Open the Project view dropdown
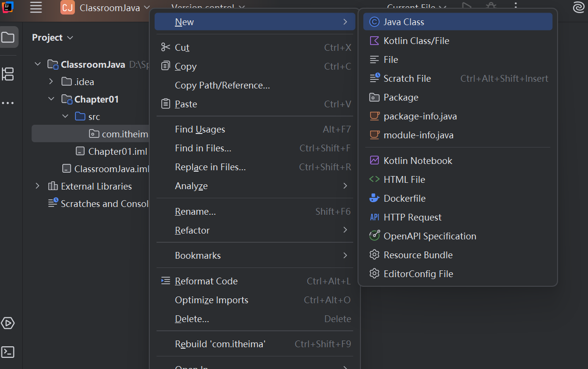 (x=53, y=37)
